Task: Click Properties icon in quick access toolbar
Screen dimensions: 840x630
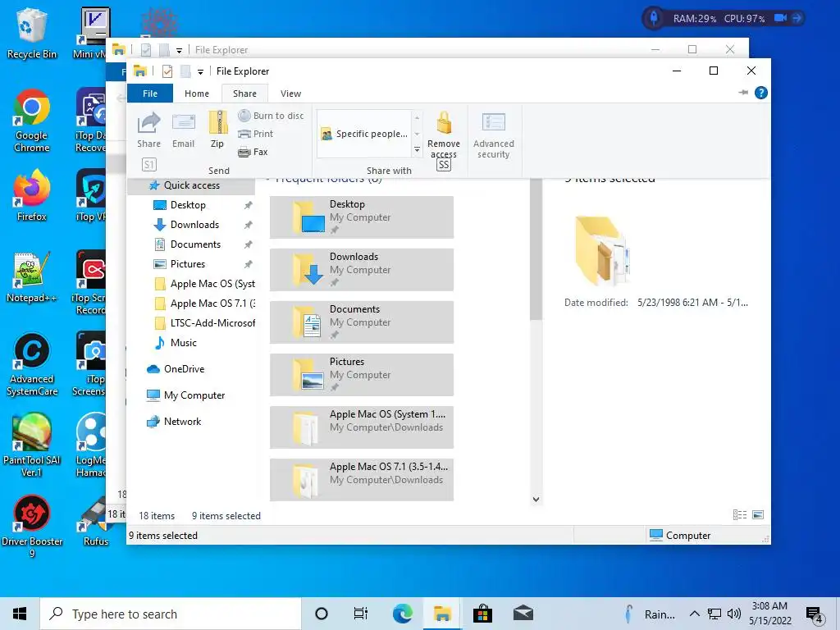Action: 167,71
